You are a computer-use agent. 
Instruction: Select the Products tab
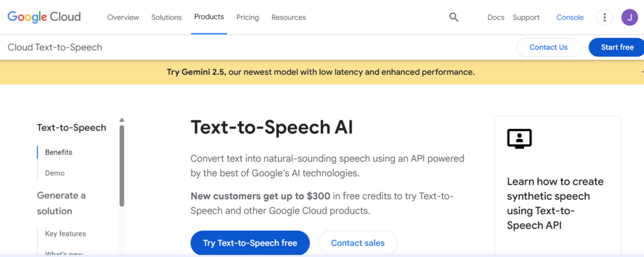(x=209, y=17)
